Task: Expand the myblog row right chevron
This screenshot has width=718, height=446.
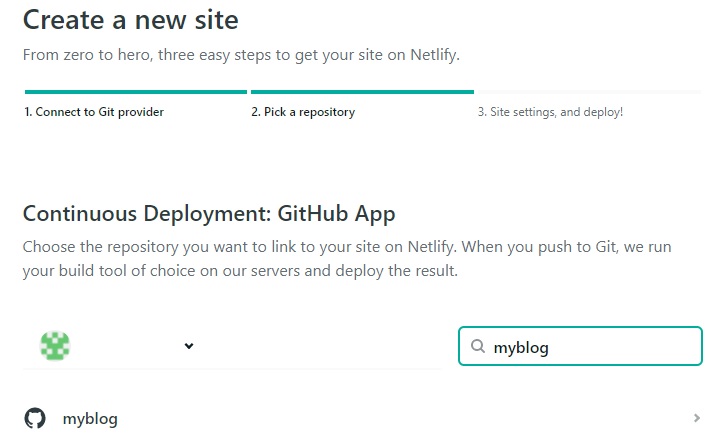Action: [x=696, y=419]
